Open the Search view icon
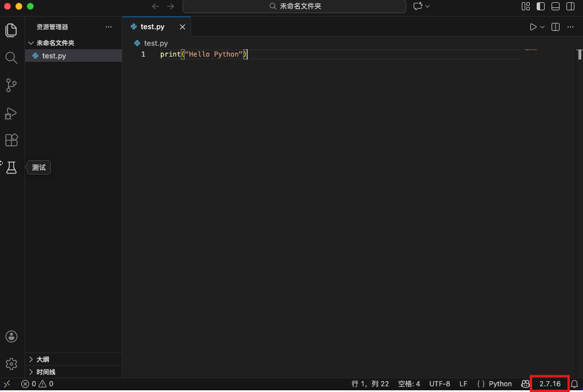 click(x=11, y=58)
